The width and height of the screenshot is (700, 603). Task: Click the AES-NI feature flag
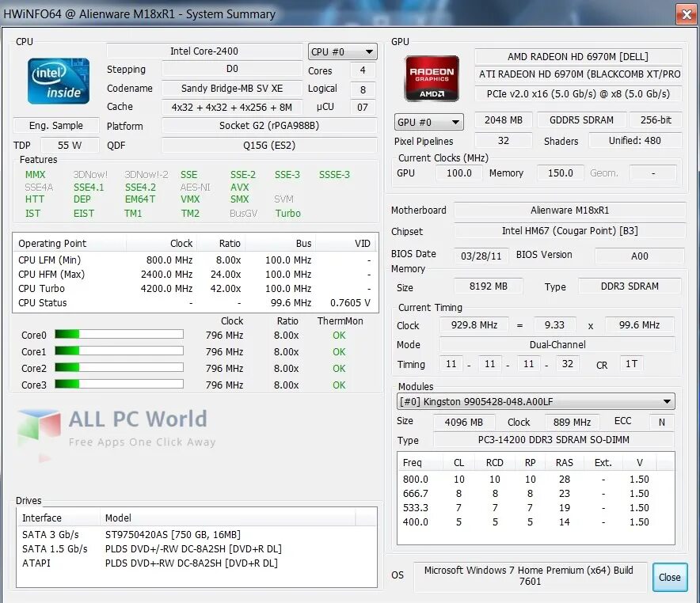[195, 187]
